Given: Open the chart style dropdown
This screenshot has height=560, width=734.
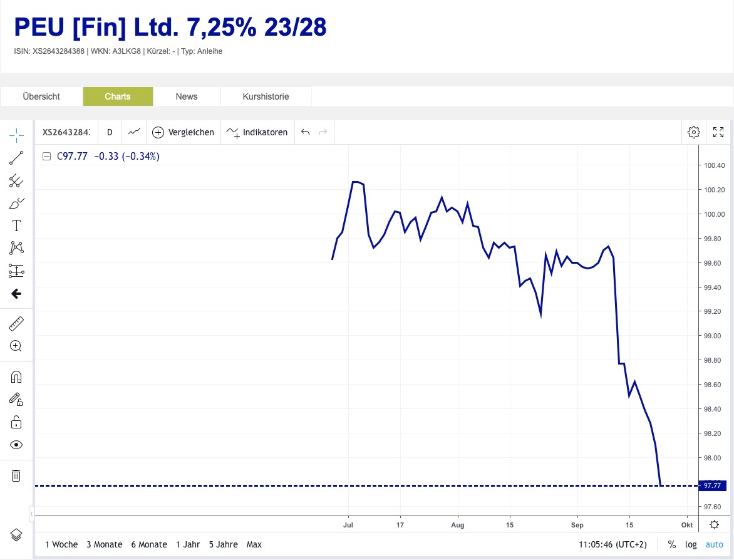Looking at the screenshot, I should click(134, 132).
